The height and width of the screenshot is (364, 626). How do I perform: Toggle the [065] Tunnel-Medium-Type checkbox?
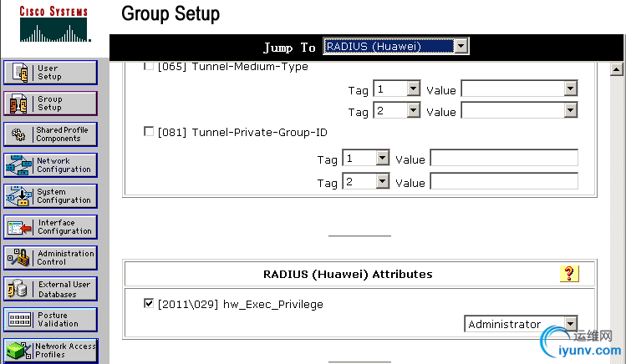point(149,66)
